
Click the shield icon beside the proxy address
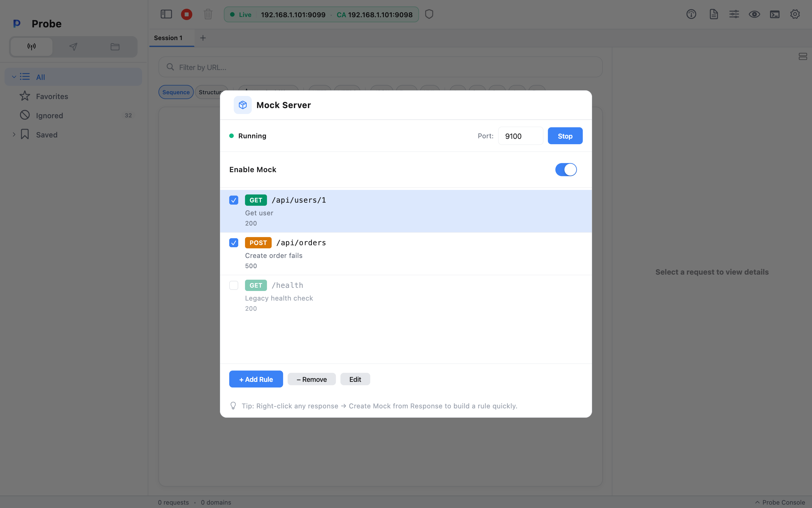pos(429,14)
